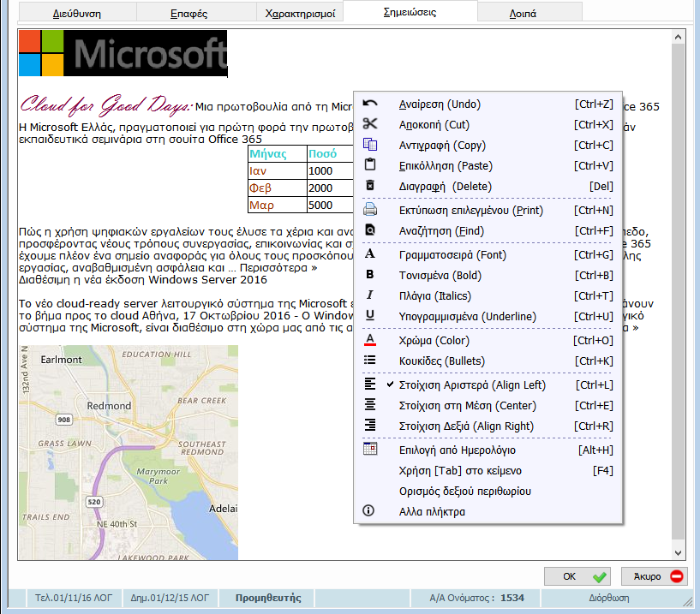Click the OK button
700x614 pixels.
(x=577, y=576)
